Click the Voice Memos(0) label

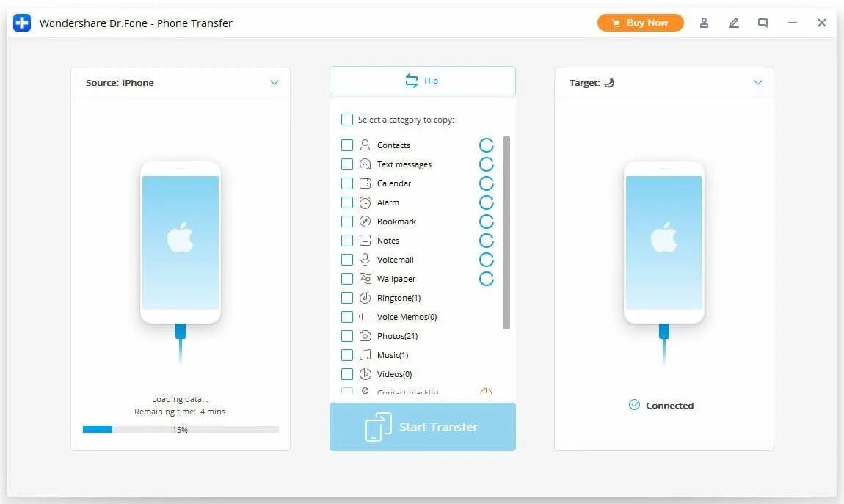point(407,317)
